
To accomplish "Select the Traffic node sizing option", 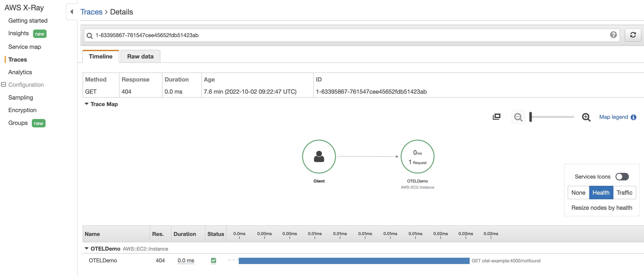I will pyautogui.click(x=624, y=193).
